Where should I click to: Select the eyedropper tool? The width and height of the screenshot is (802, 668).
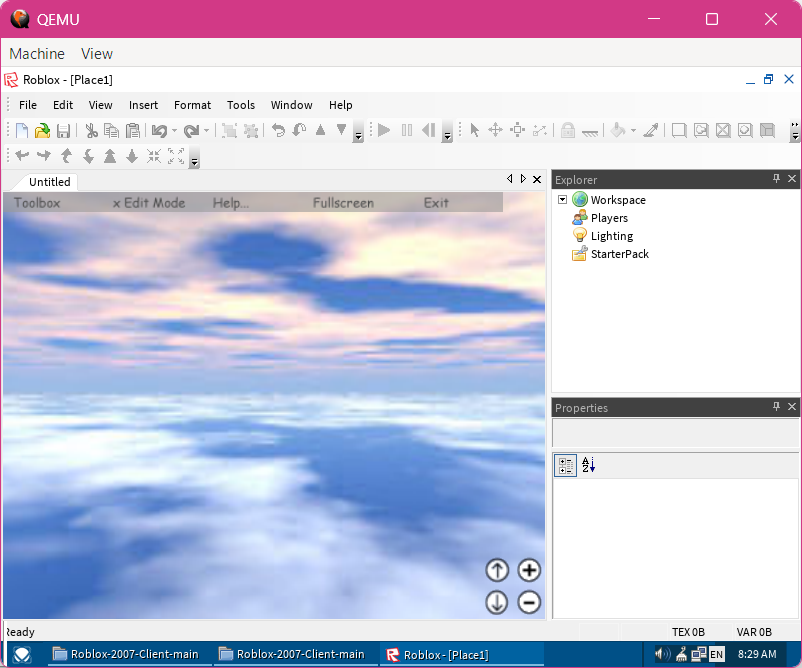click(651, 130)
